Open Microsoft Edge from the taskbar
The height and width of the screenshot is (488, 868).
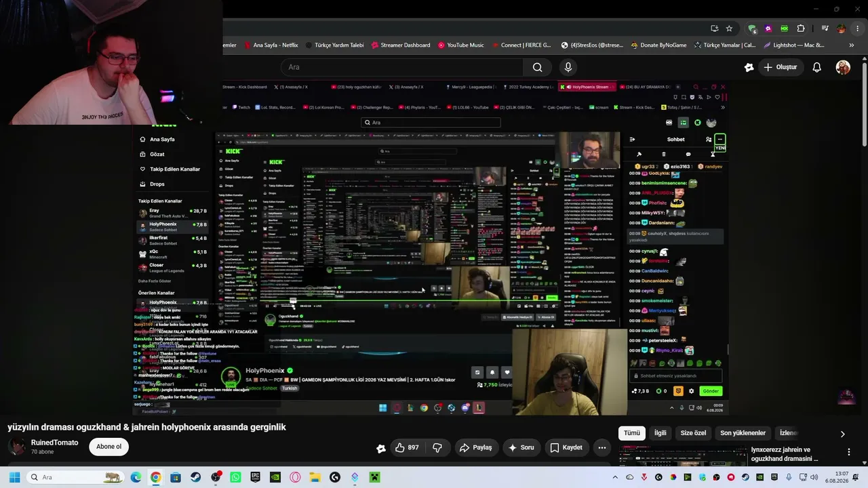point(136,477)
